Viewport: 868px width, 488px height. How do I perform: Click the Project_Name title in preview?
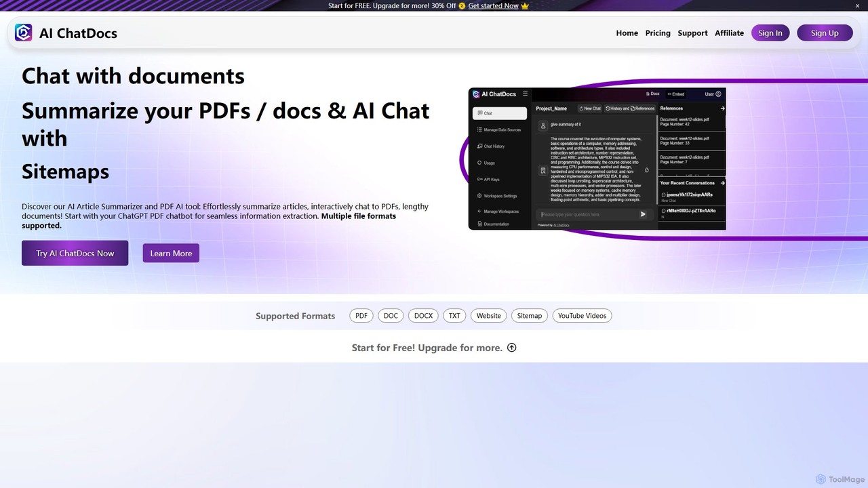pos(551,108)
